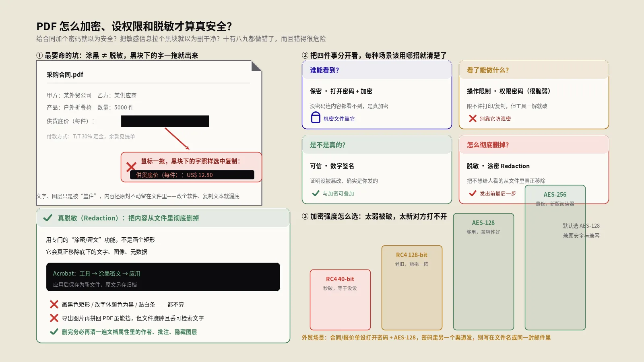The height and width of the screenshot is (362, 644).
Task: Click the text 甲方:某外贸公司
Action: (69, 95)
